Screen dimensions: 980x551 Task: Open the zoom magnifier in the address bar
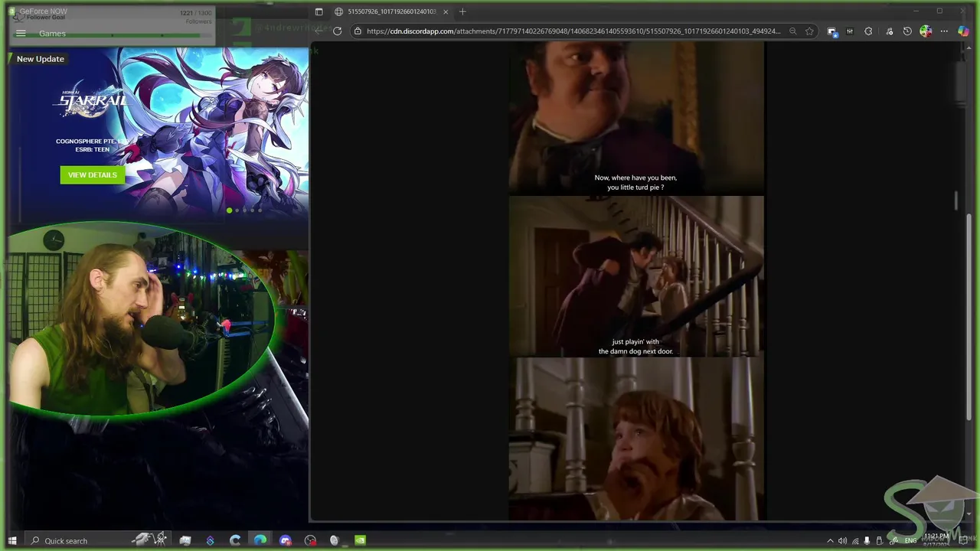[x=792, y=31]
